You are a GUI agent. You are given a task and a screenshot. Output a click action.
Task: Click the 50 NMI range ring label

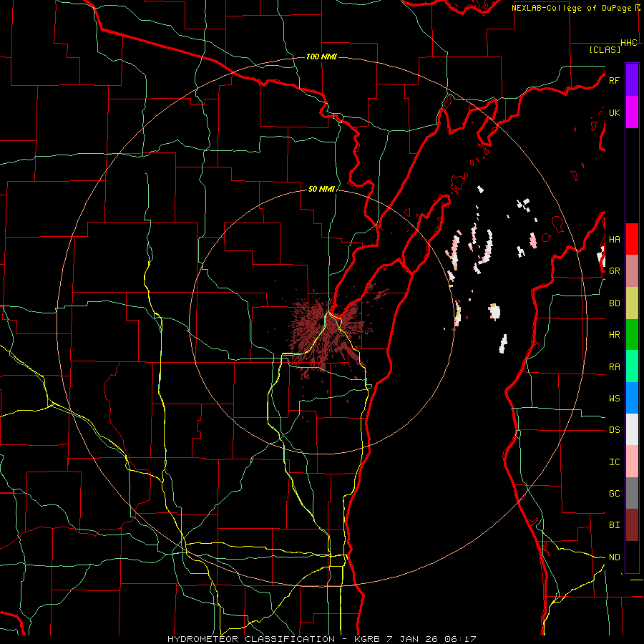(x=321, y=190)
